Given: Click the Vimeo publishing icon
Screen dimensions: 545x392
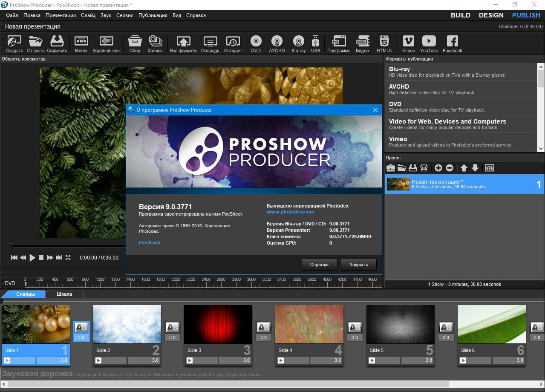Looking at the screenshot, I should tap(408, 42).
